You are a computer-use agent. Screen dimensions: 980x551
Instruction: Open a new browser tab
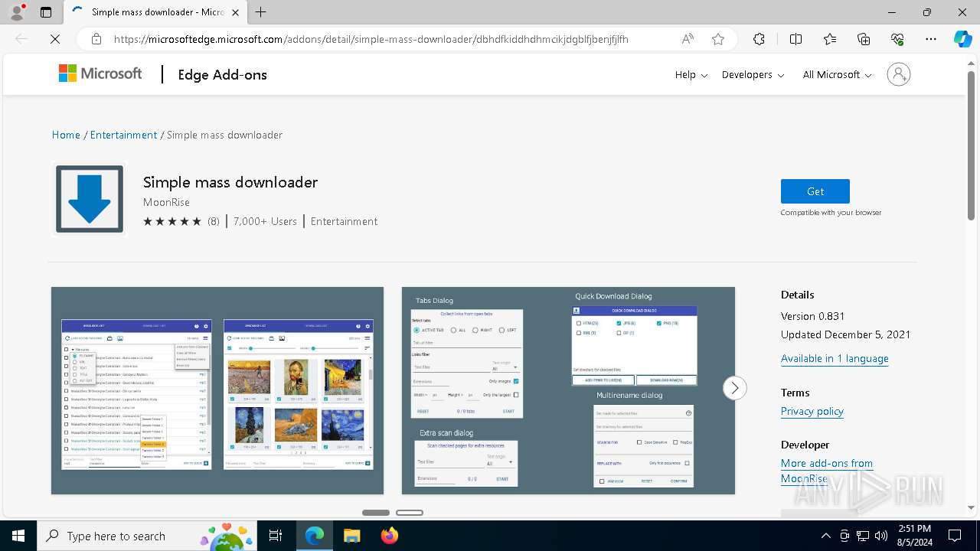point(261,12)
